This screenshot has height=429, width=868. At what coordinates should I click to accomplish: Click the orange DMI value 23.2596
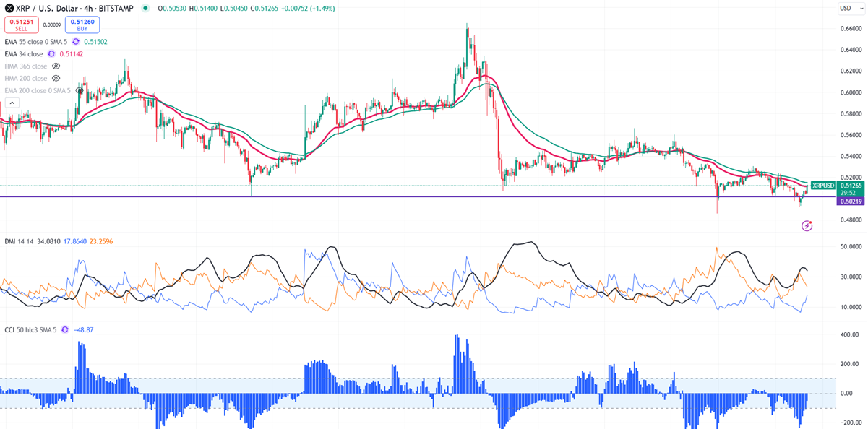point(100,240)
